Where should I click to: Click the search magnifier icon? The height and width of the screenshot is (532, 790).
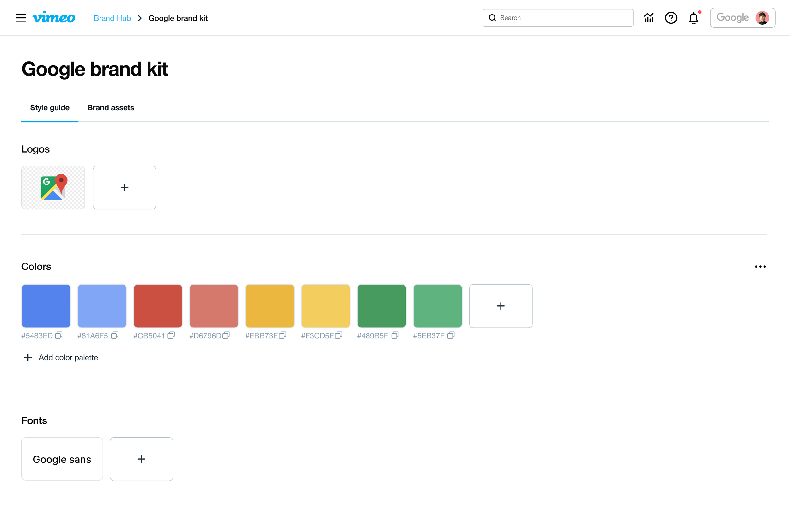click(492, 18)
